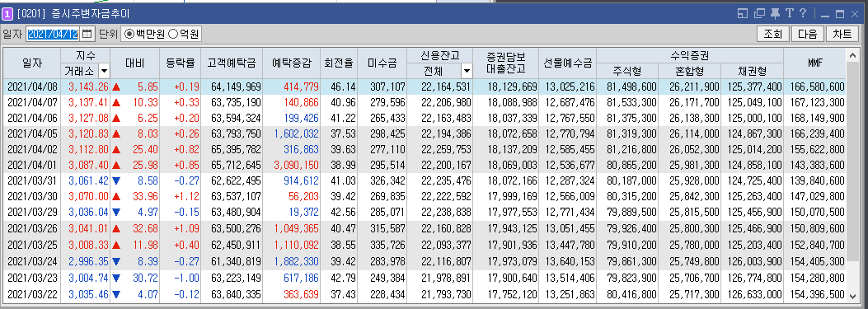The width and height of the screenshot is (868, 309).
Task: Open the calendar picker next to the date
Action: pyautogui.click(x=87, y=34)
